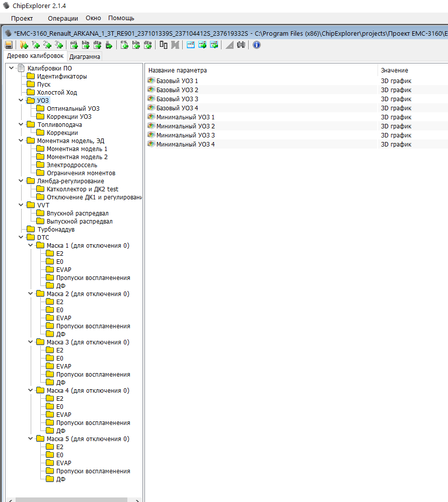The image size is (448, 502).
Task: Select the Минимальный УОЗ 4 parameter row
Action: click(x=185, y=145)
